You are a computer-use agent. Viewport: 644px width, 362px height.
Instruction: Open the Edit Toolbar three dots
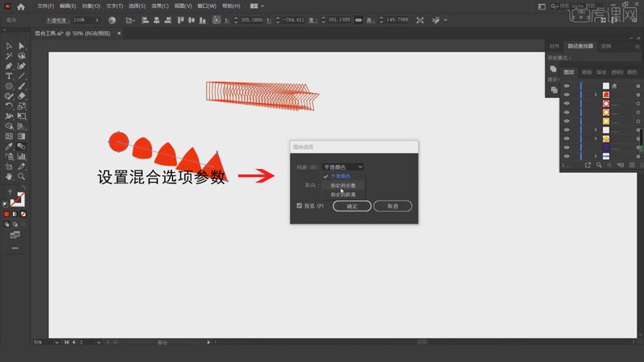click(15, 248)
